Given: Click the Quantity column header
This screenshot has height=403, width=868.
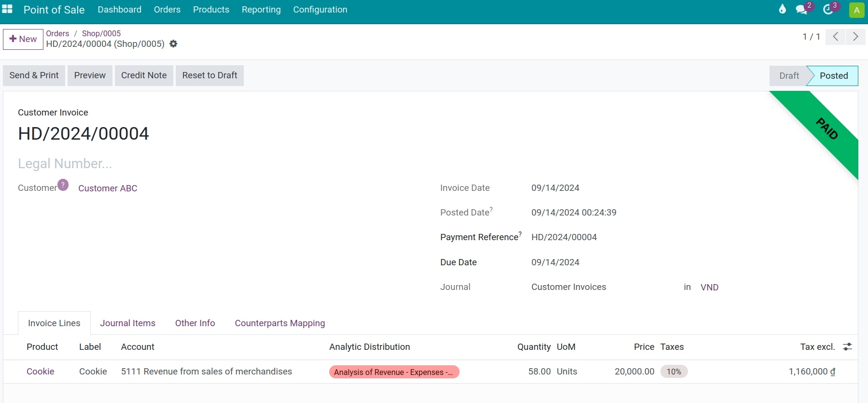Looking at the screenshot, I should pos(534,347).
